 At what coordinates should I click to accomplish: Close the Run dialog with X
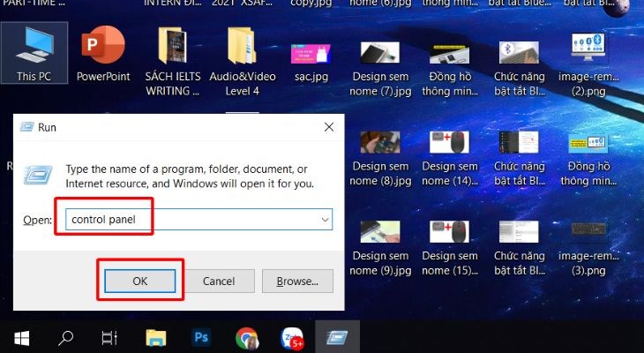(x=329, y=127)
